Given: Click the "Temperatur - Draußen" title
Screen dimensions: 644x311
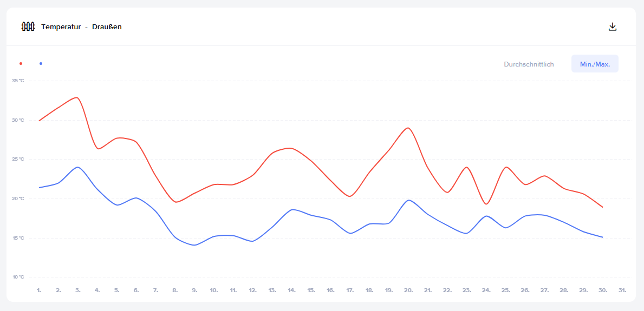Looking at the screenshot, I should (81, 27).
